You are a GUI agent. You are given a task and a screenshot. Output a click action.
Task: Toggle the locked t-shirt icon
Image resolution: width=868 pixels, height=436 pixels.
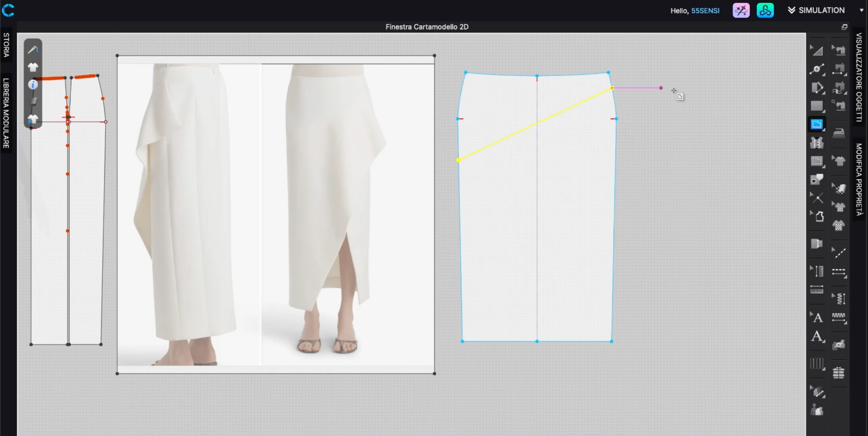(x=33, y=119)
